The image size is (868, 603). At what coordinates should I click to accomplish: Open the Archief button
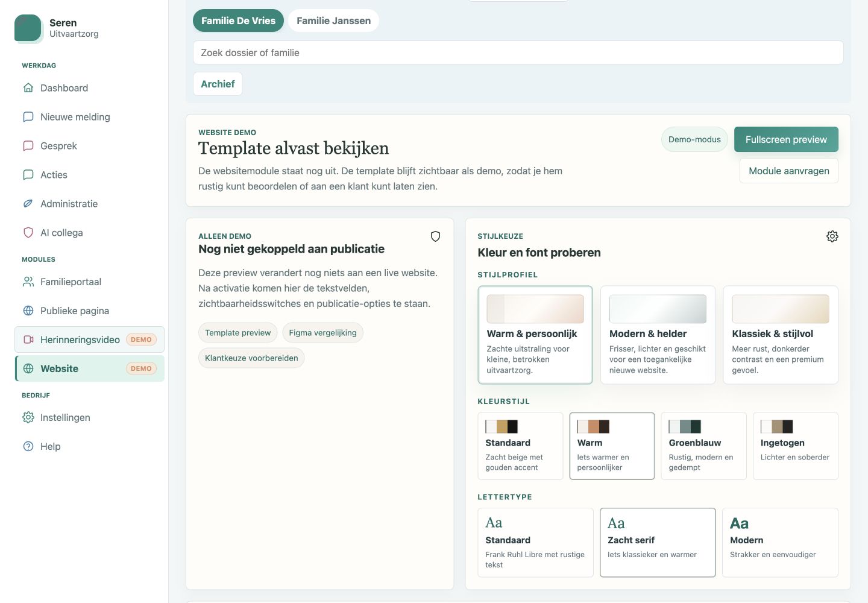(x=218, y=84)
